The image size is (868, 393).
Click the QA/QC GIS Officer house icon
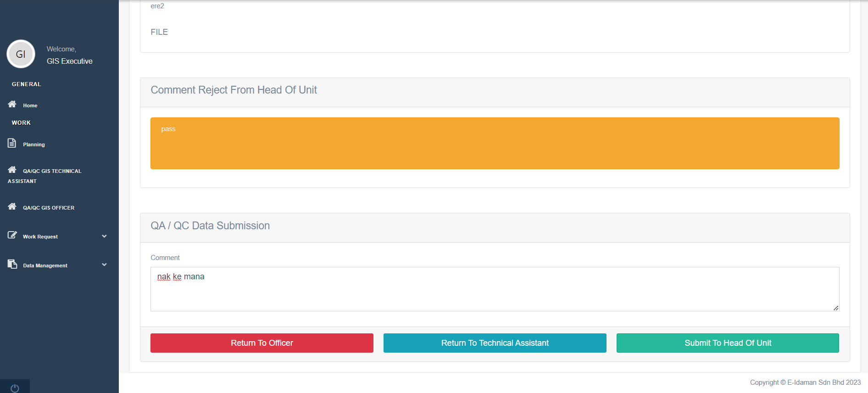[12, 207]
